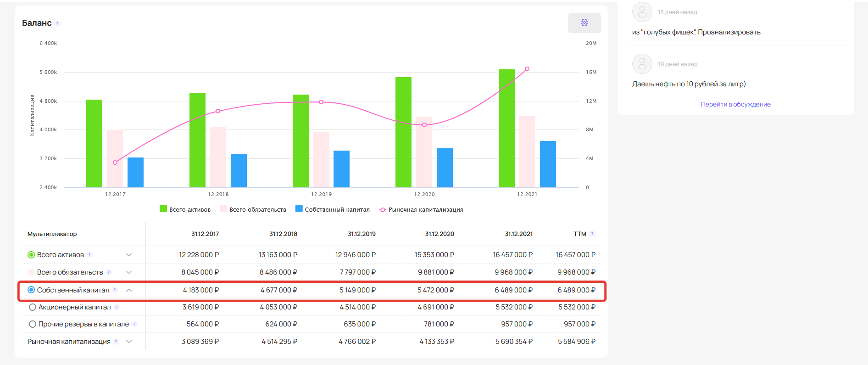This screenshot has width=868, height=365.
Task: Click value 5 690 354 ₽
Action: tap(514, 342)
